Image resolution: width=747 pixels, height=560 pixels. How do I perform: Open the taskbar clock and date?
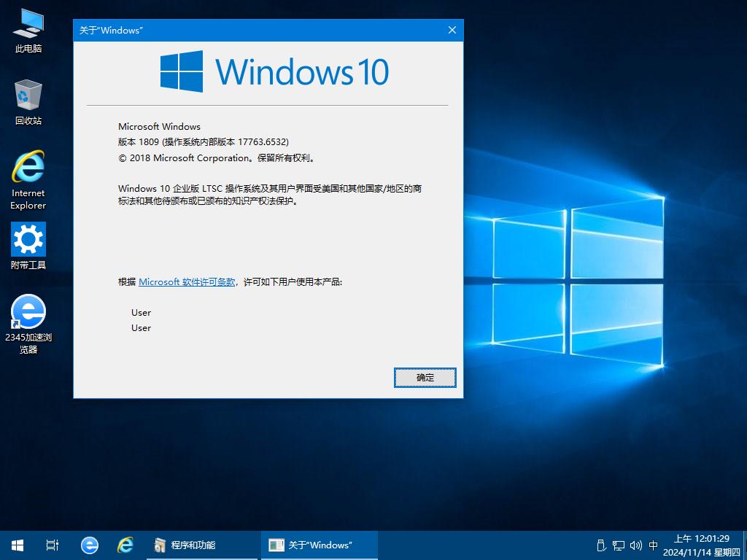point(701,545)
